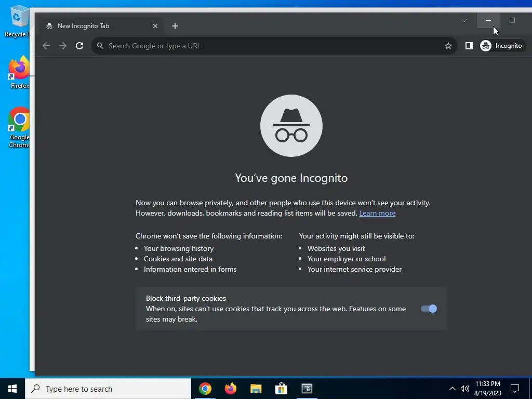
Task: Bookmark this tab with the star icon
Action: [x=448, y=46]
